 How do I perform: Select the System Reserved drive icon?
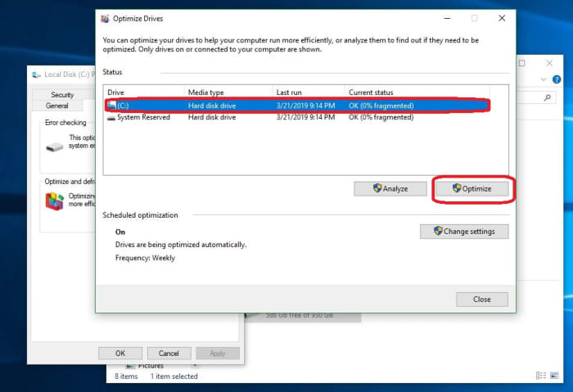[111, 117]
